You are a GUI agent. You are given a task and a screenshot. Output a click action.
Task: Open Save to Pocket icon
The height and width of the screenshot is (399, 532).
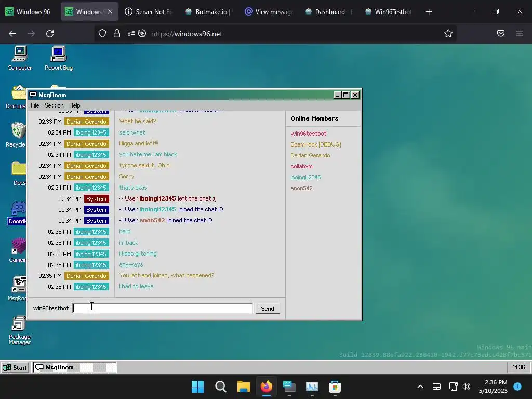coord(501,33)
